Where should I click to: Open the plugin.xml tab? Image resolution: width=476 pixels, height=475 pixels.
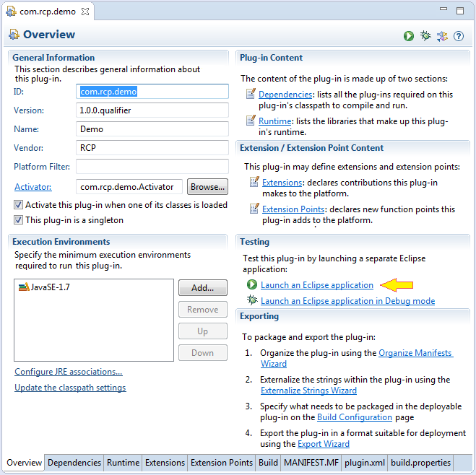tap(365, 463)
